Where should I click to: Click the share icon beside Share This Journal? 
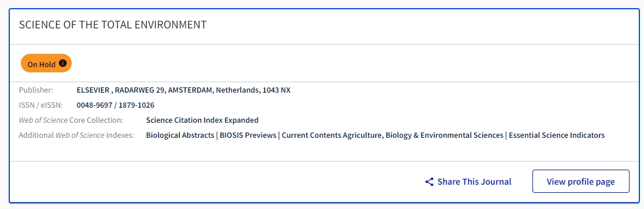[429, 182]
